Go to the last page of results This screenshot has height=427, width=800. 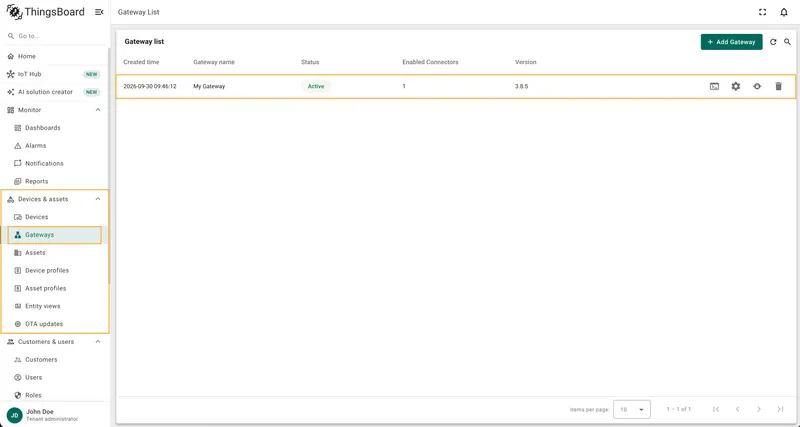click(780, 409)
